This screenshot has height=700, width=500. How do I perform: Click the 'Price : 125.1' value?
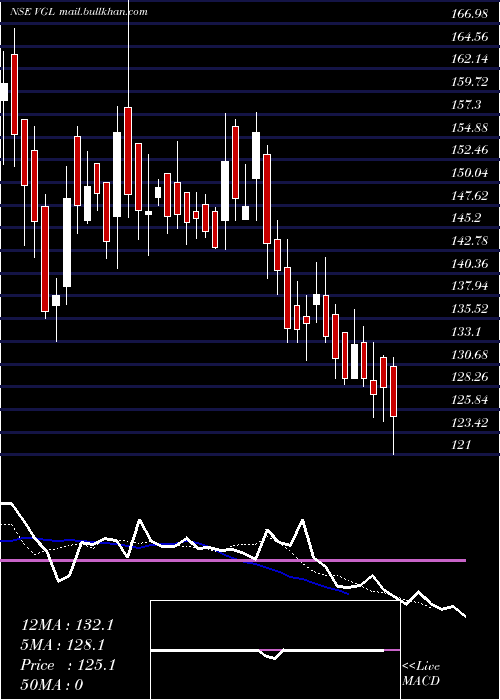click(x=68, y=665)
